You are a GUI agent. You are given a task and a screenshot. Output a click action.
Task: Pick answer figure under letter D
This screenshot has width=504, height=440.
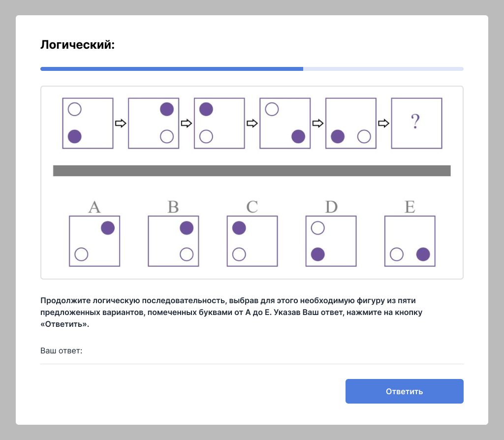331,241
